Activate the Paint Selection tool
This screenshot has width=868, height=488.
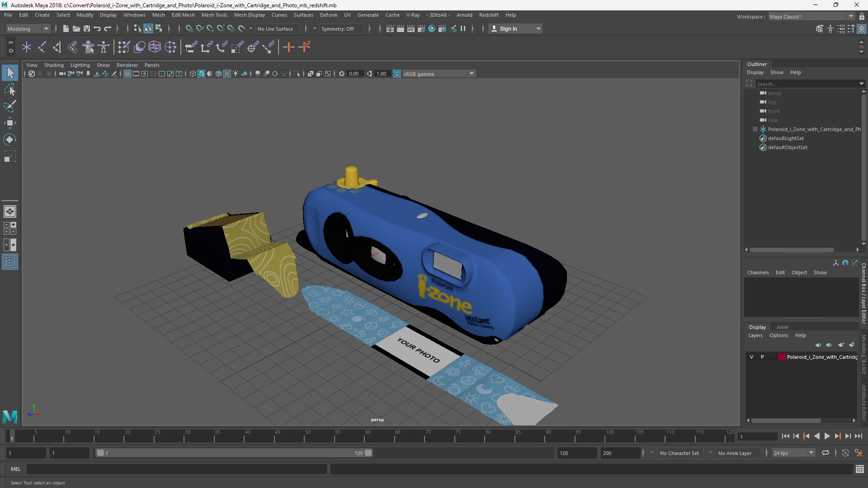(x=10, y=106)
